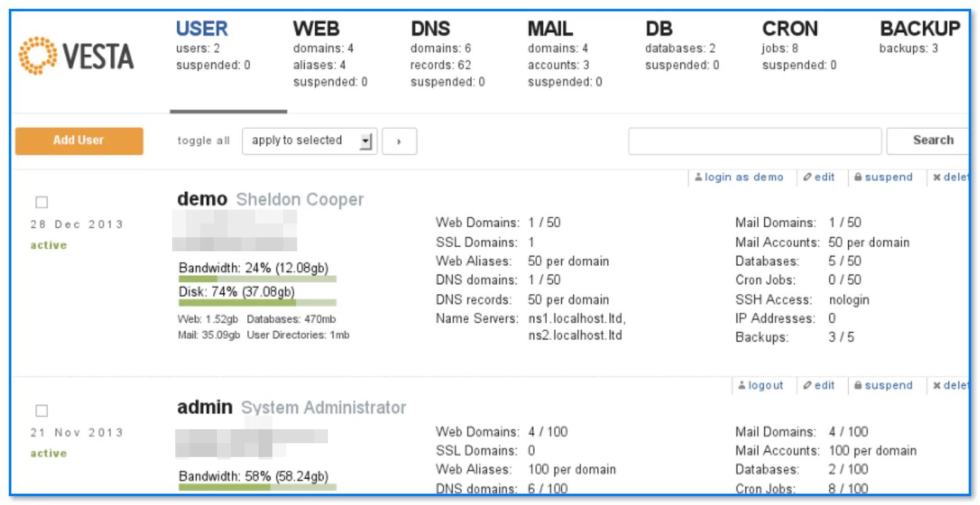The image size is (980, 505).
Task: Edit the admin user
Action: 819,386
